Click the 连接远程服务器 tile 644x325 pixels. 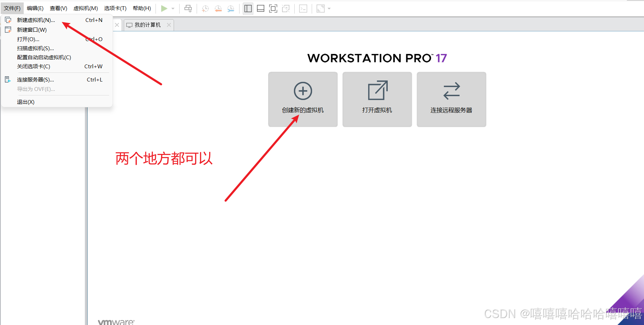(452, 100)
